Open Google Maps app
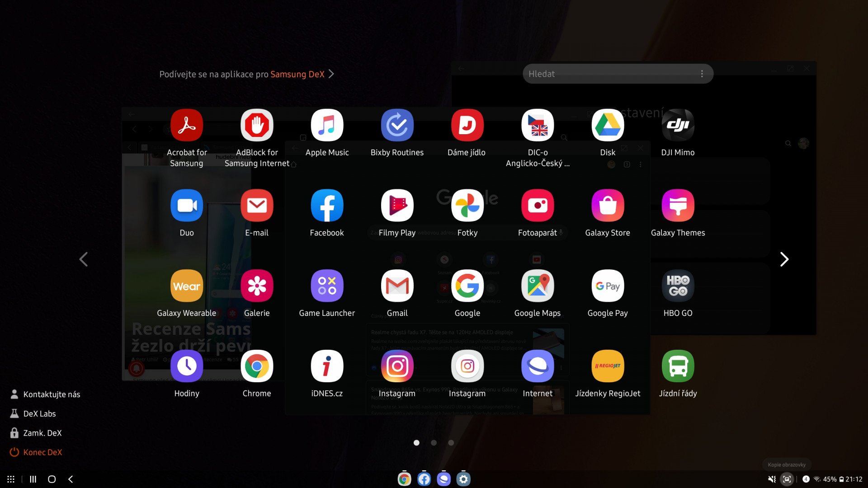Viewport: 868px width, 488px height. [x=537, y=286]
